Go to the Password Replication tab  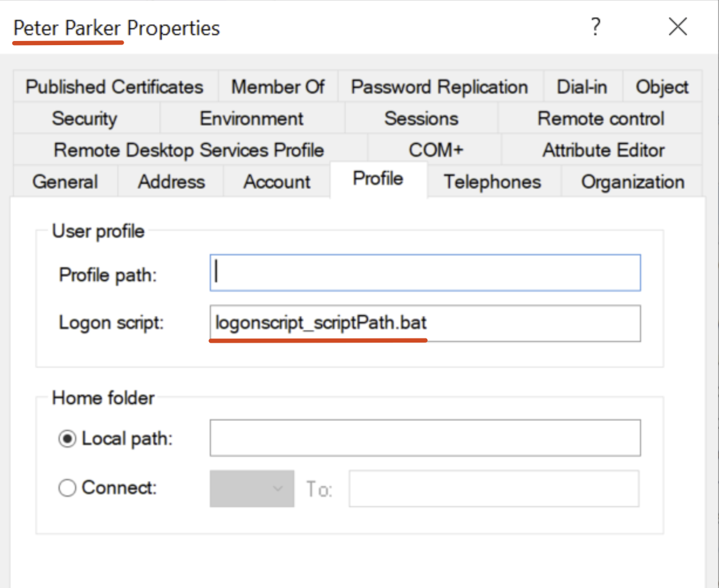439,87
